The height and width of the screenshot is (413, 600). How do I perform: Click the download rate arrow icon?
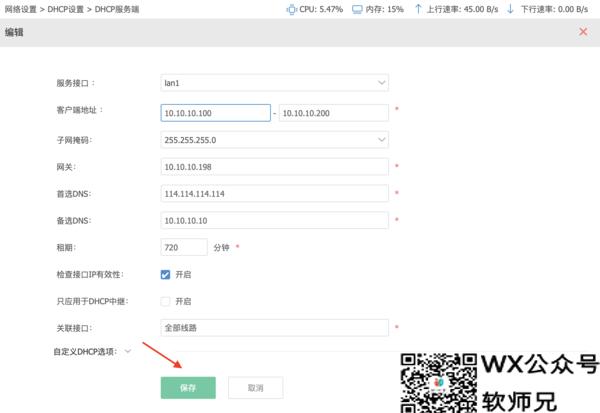point(510,8)
